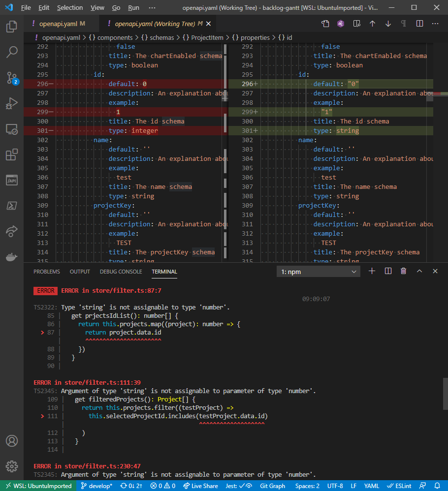Kill terminal with trash icon
The height and width of the screenshot is (491, 448).
404,271
